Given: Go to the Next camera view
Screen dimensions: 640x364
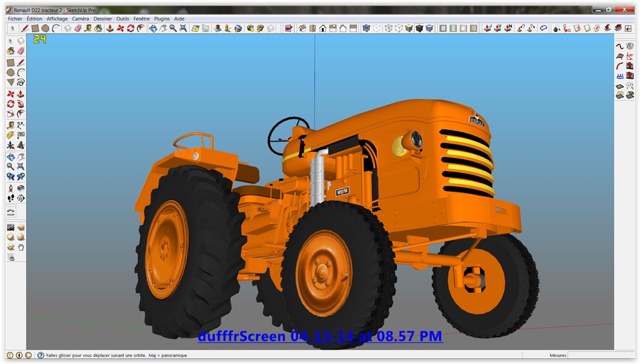Looking at the screenshot, I should (21, 177).
